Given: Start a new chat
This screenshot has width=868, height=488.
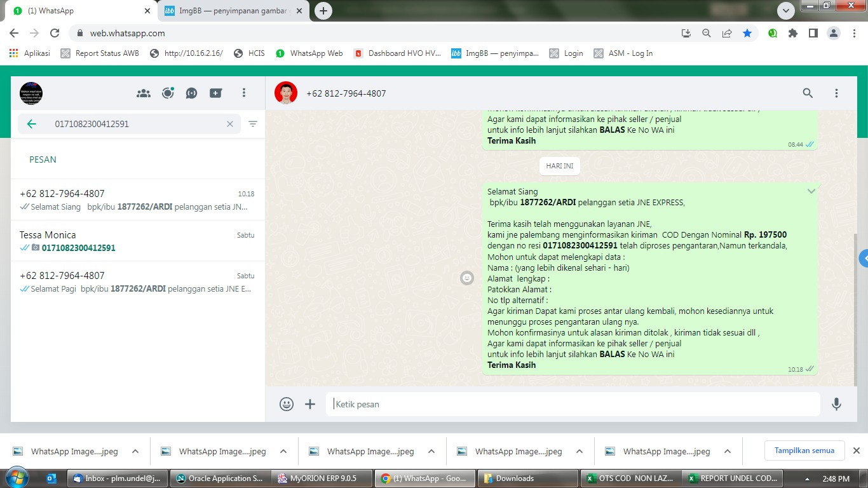Looking at the screenshot, I should (x=216, y=93).
